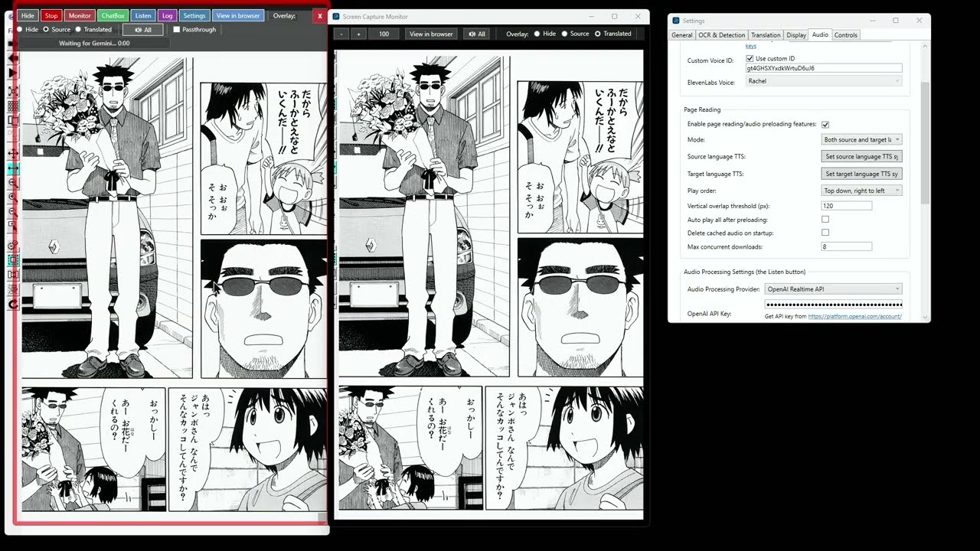Image resolution: width=980 pixels, height=551 pixels.
Task: Switch to Translation tab in Settings
Action: pyautogui.click(x=766, y=35)
